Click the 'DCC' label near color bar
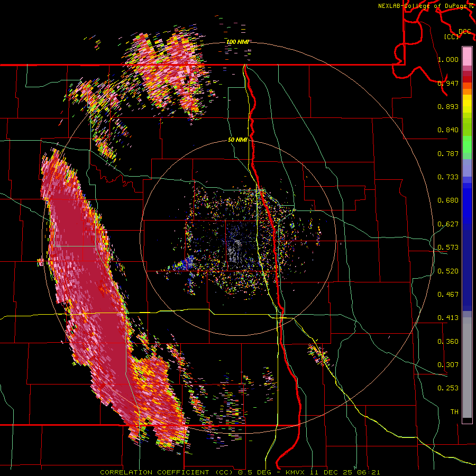 tap(465, 32)
